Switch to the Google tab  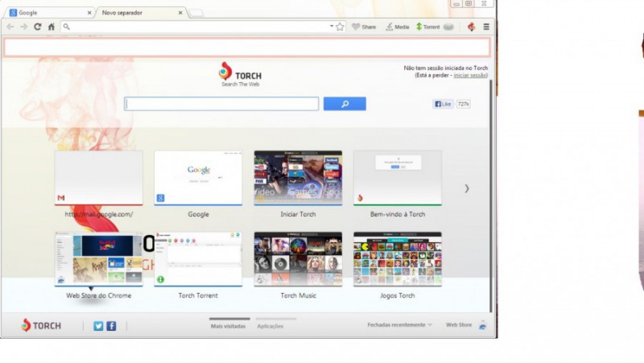(47, 13)
